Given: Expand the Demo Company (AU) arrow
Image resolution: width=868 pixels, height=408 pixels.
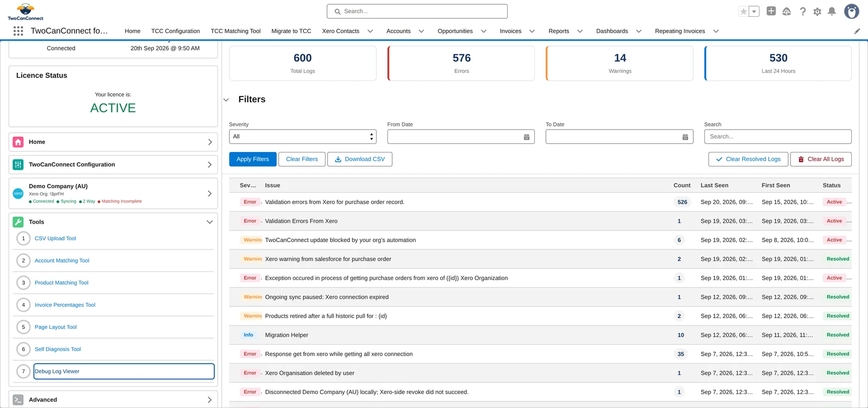Looking at the screenshot, I should [x=210, y=194].
